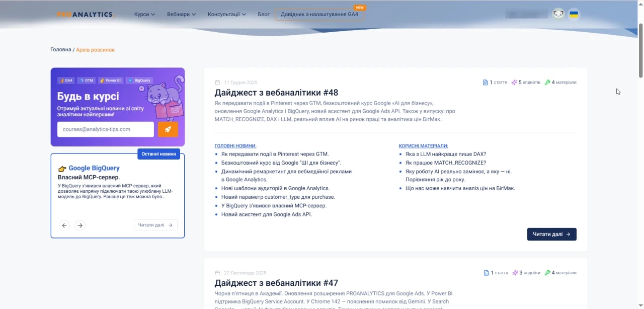The width and height of the screenshot is (644, 309).
Task: Open the Блог menu item
Action: tap(264, 15)
